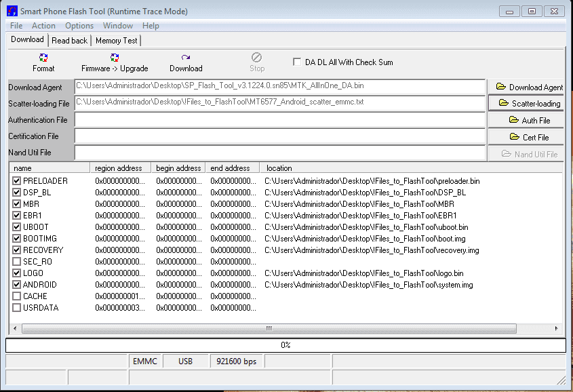573x392 pixels.
Task: Open the Help menu
Action: pos(151,26)
